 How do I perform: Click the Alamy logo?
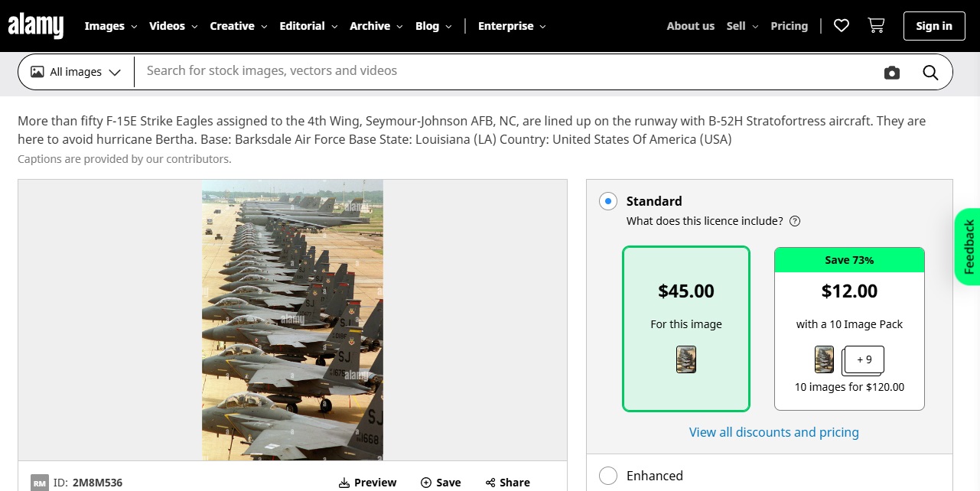point(36,26)
